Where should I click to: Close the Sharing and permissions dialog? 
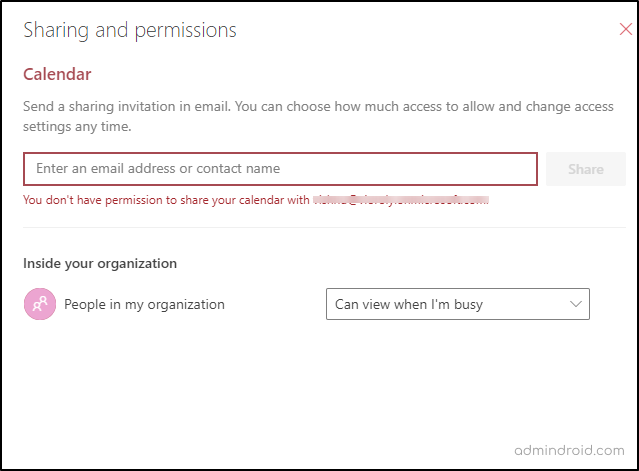626,30
